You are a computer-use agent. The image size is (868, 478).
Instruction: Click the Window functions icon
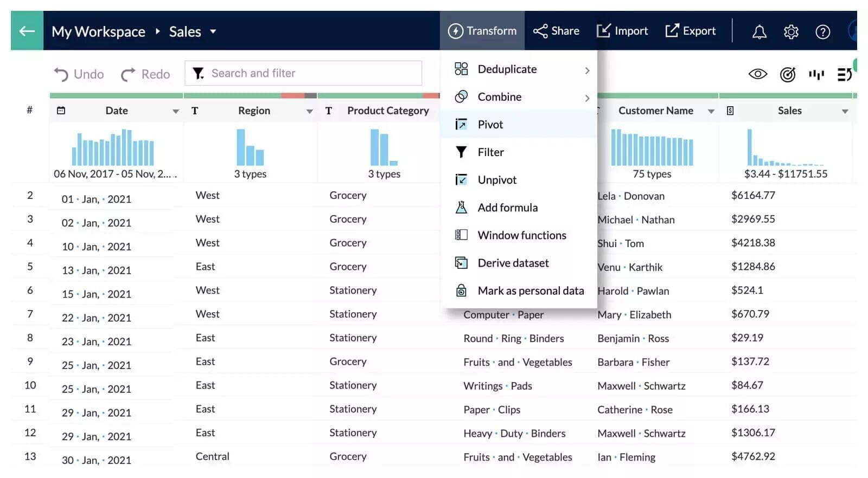[461, 235]
